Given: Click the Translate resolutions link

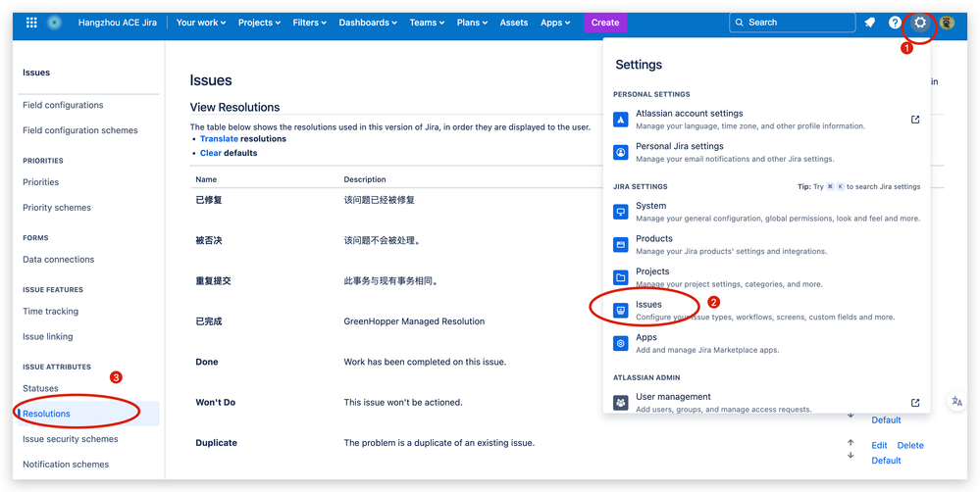Looking at the screenshot, I should (x=219, y=138).
